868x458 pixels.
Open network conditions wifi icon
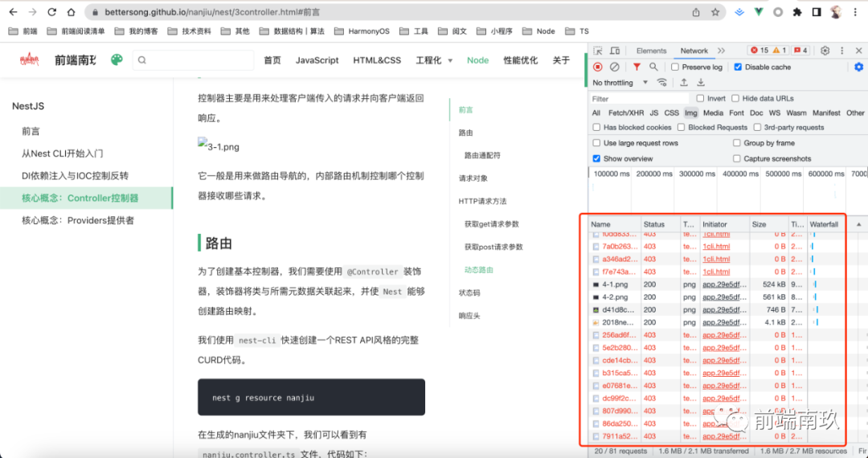(x=662, y=83)
